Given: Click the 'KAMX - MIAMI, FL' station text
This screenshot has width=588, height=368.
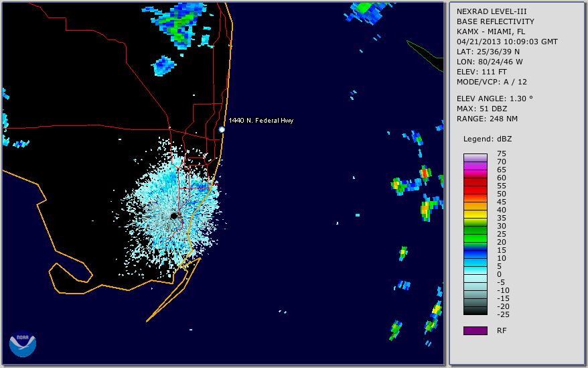Looking at the screenshot, I should point(491,32).
